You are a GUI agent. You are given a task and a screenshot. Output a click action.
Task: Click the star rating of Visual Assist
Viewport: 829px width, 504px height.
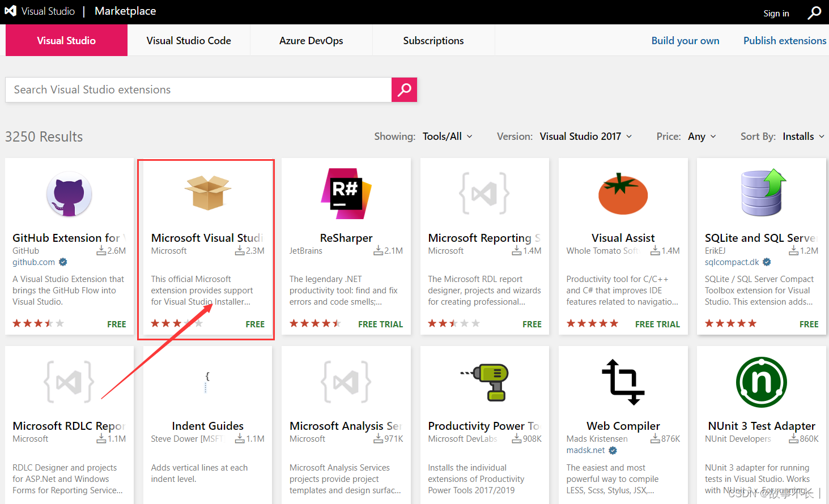coord(592,323)
